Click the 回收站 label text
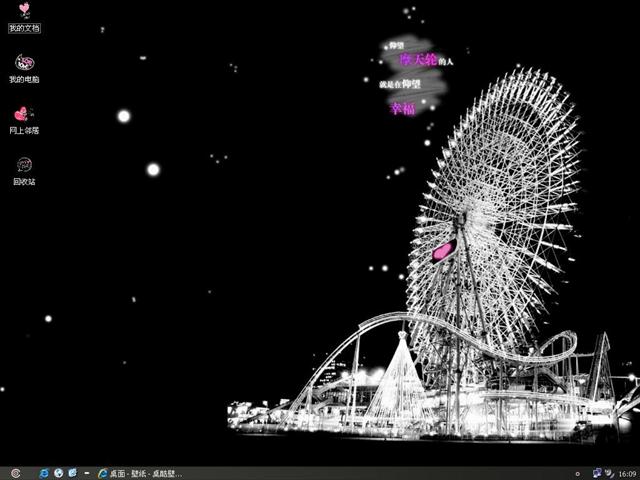 pyautogui.click(x=24, y=182)
